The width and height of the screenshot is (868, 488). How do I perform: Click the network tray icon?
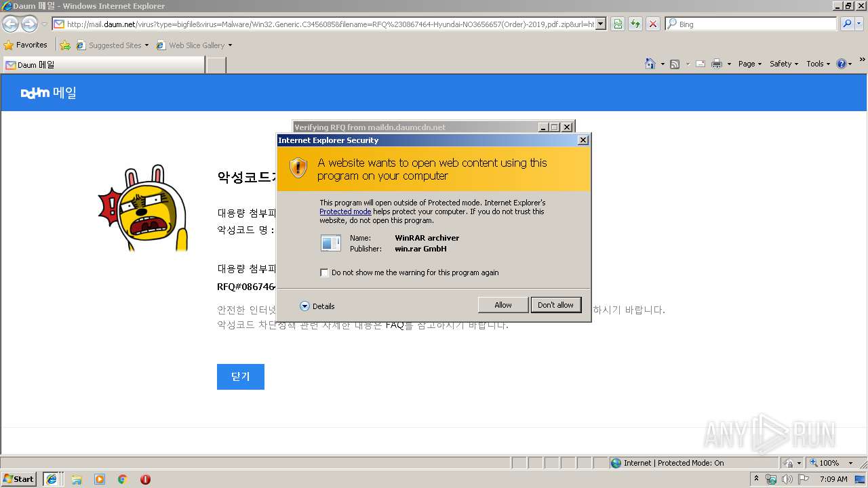pos(771,479)
